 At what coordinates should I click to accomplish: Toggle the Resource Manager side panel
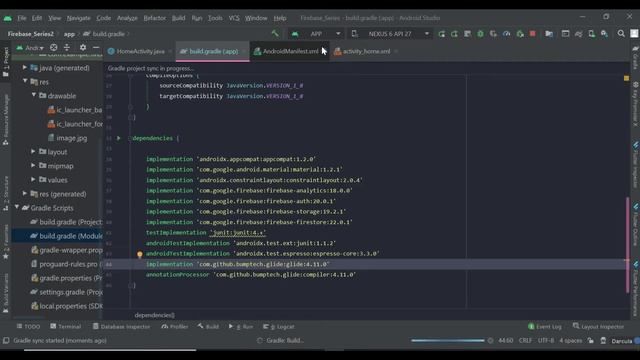pos(6,120)
